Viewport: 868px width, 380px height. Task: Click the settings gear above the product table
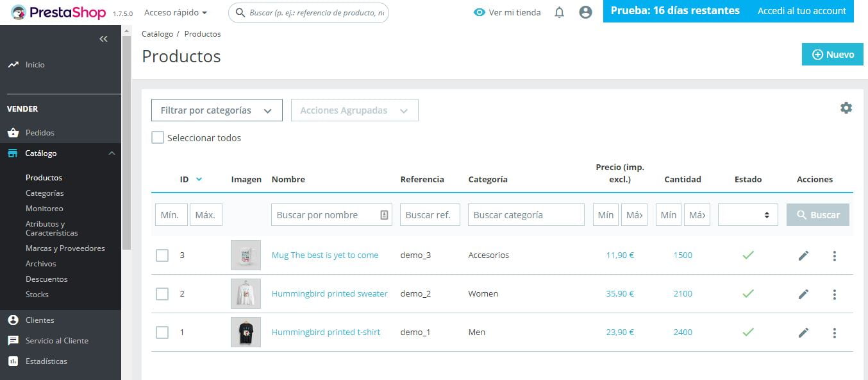[x=846, y=108]
